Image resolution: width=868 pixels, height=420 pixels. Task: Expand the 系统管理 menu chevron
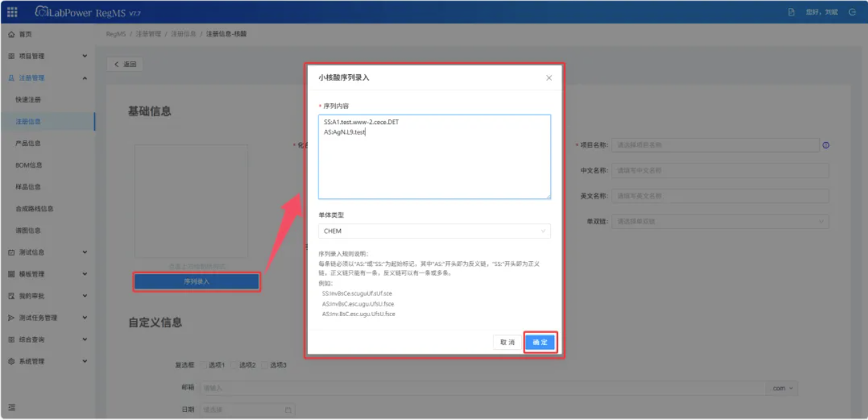pyautogui.click(x=84, y=361)
